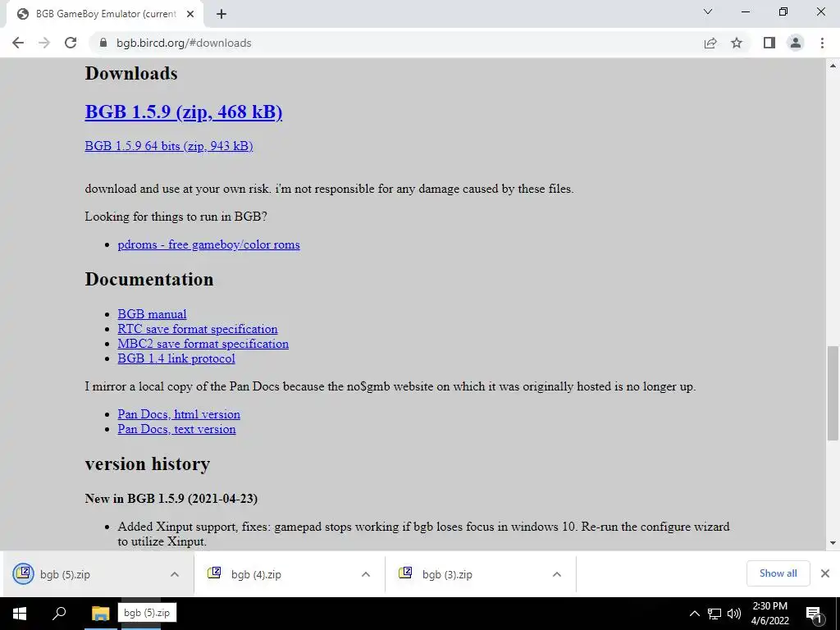Open a new browser tab
The width and height of the screenshot is (840, 630).
221,14
